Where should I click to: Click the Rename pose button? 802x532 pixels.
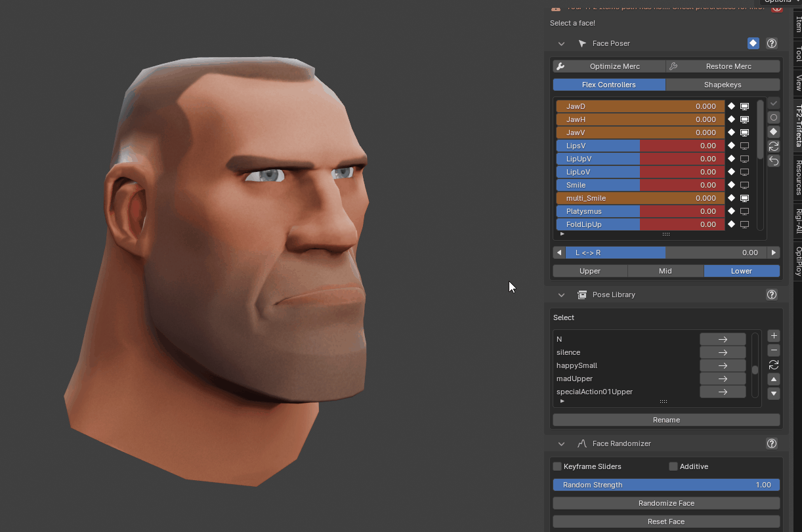pos(666,420)
